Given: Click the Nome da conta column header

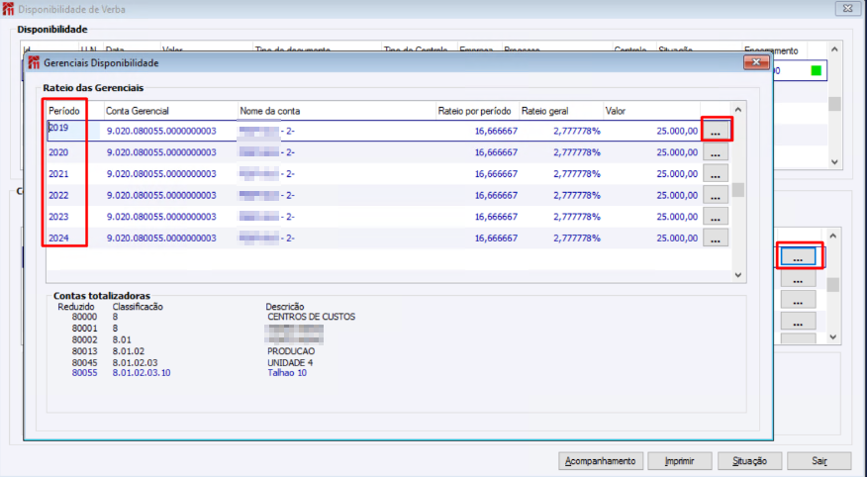Looking at the screenshot, I should (338, 111).
